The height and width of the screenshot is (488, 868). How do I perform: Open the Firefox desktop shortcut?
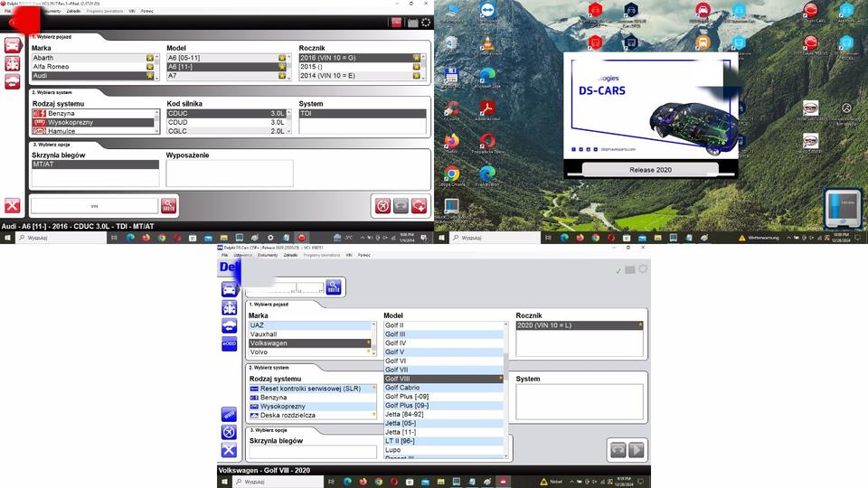(x=452, y=143)
